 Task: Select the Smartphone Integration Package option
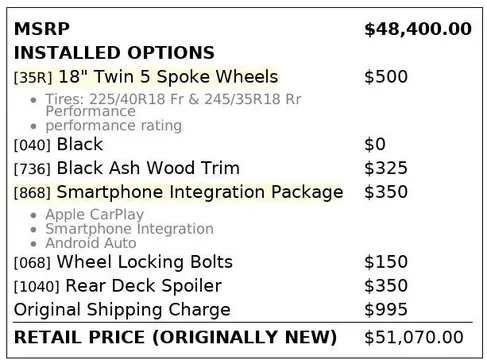[200, 192]
